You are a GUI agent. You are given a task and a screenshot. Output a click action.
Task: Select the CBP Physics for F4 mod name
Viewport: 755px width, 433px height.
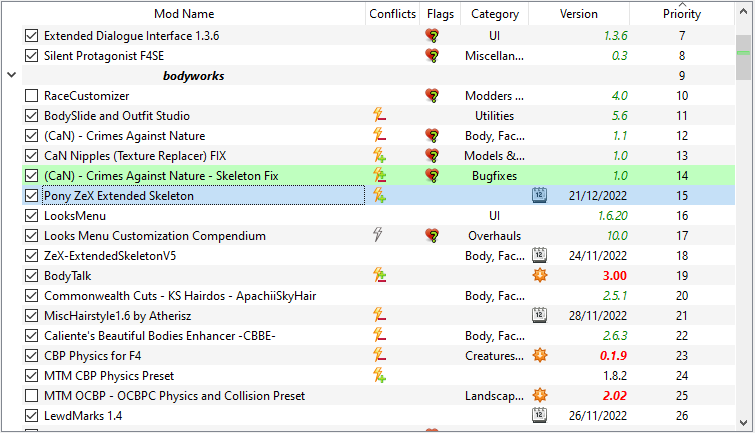92,356
